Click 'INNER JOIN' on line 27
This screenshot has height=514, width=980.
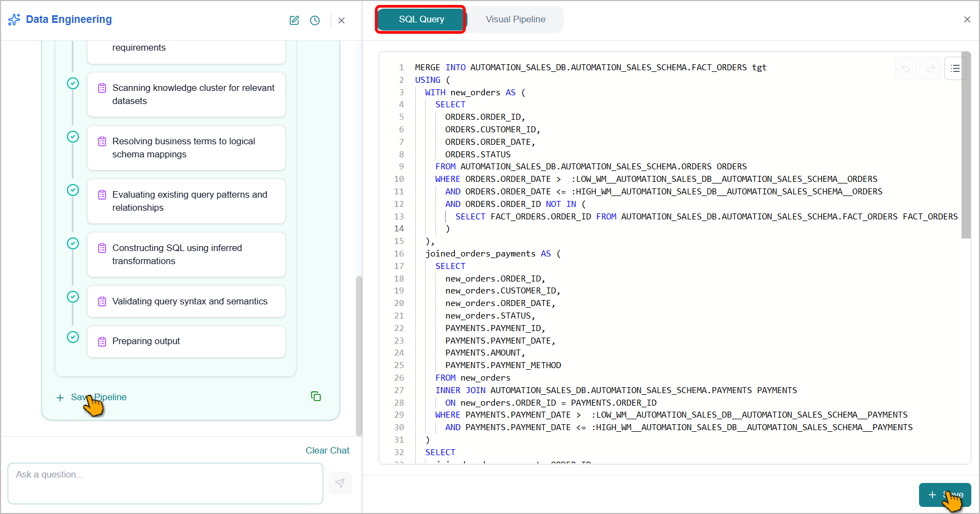point(460,390)
